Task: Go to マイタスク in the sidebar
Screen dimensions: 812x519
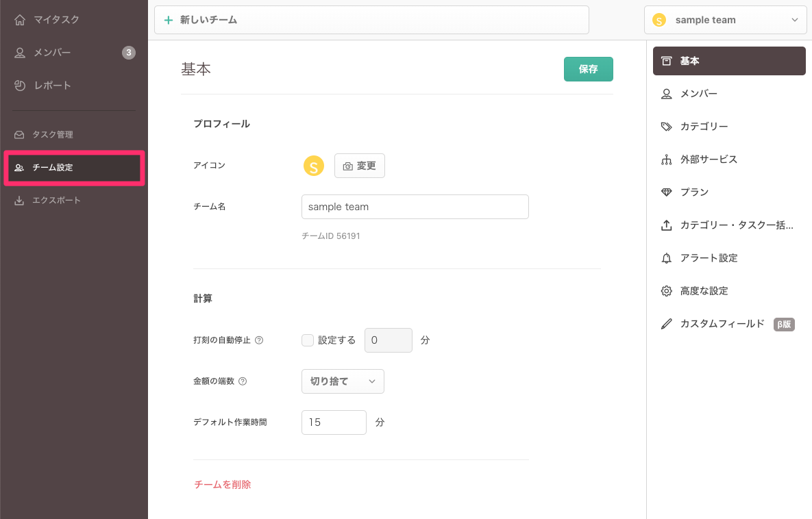Action: [x=56, y=20]
